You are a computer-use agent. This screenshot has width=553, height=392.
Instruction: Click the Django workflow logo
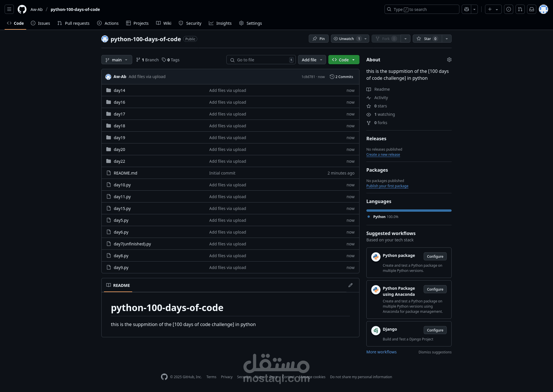376,330
